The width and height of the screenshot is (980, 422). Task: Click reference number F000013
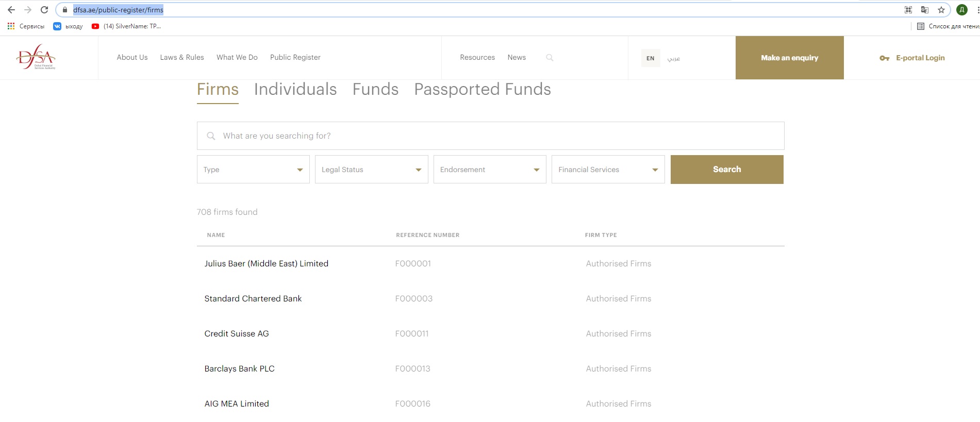pyautogui.click(x=413, y=368)
